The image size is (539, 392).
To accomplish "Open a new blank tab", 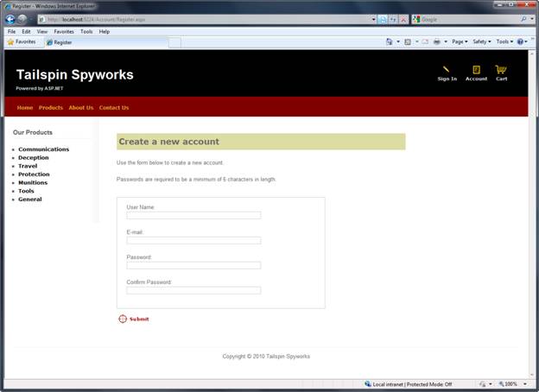I will (x=174, y=42).
